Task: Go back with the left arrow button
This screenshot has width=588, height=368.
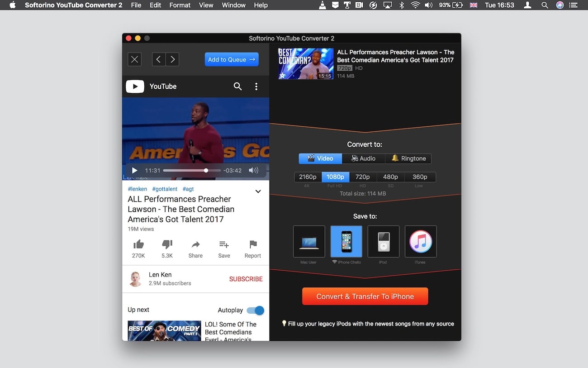Action: (x=159, y=59)
